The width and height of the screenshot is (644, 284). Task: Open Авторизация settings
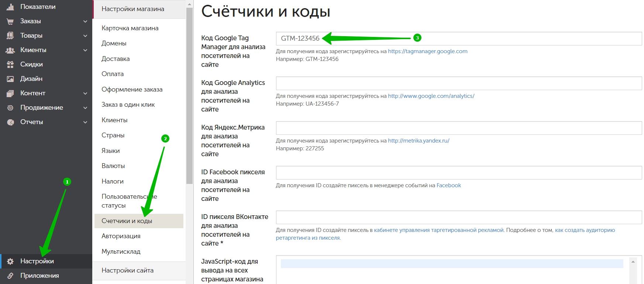coord(121,236)
